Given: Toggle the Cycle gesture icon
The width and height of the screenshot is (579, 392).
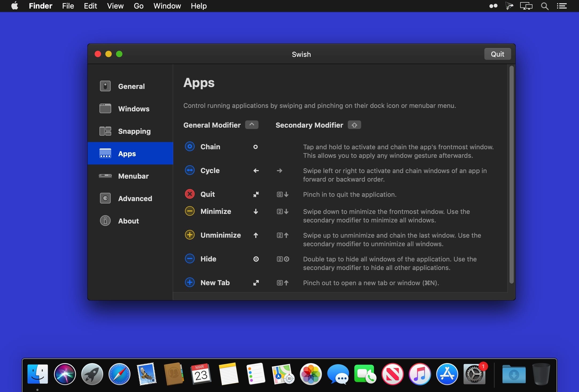Looking at the screenshot, I should coord(190,170).
